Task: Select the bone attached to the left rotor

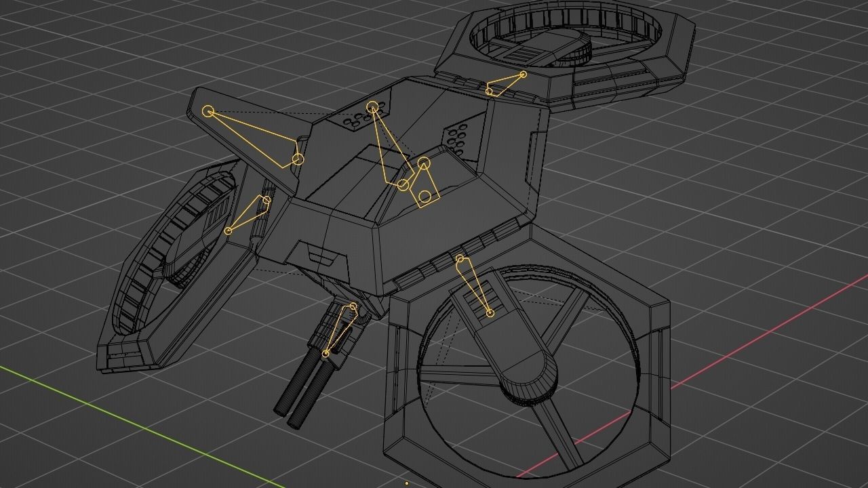Action: pos(248,215)
